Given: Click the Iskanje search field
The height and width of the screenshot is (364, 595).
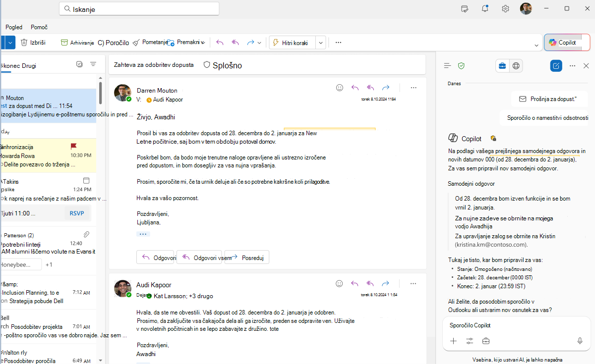Looking at the screenshot, I should point(139,9).
